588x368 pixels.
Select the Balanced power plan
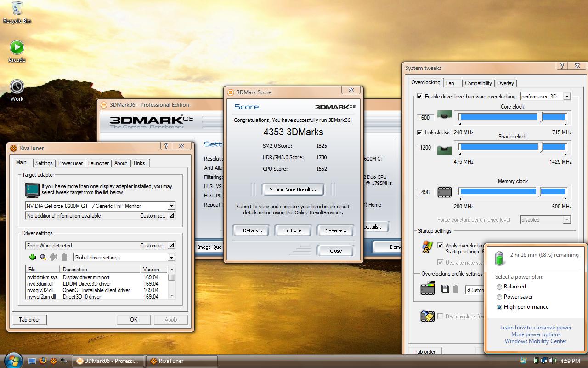(499, 287)
